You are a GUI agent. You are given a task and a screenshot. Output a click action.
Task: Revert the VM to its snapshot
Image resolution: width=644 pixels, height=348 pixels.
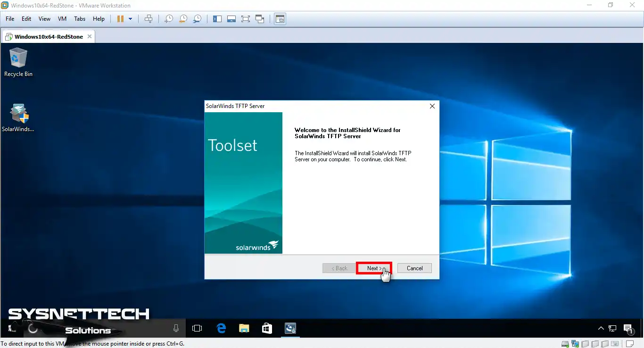point(183,19)
